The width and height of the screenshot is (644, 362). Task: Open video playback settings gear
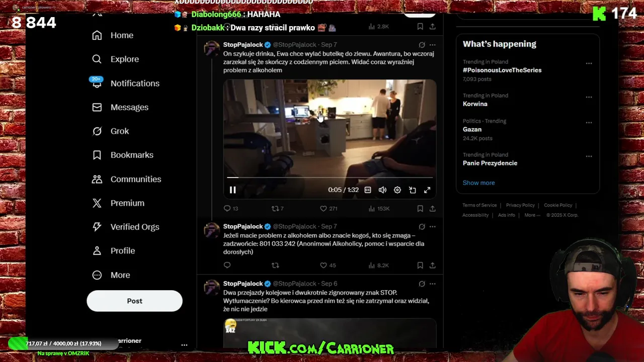pyautogui.click(x=397, y=190)
